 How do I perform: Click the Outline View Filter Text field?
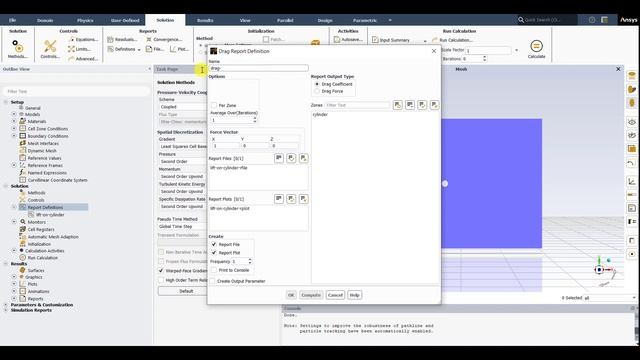click(x=76, y=91)
